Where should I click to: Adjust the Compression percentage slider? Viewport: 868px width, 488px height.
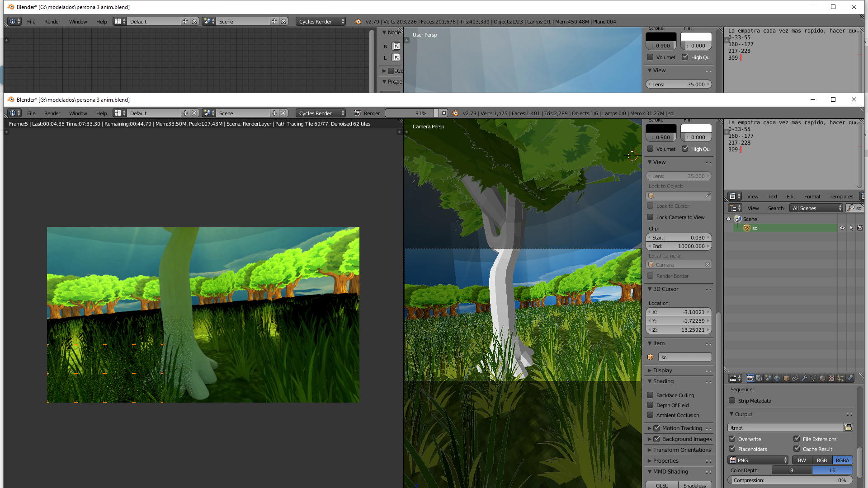tap(789, 480)
